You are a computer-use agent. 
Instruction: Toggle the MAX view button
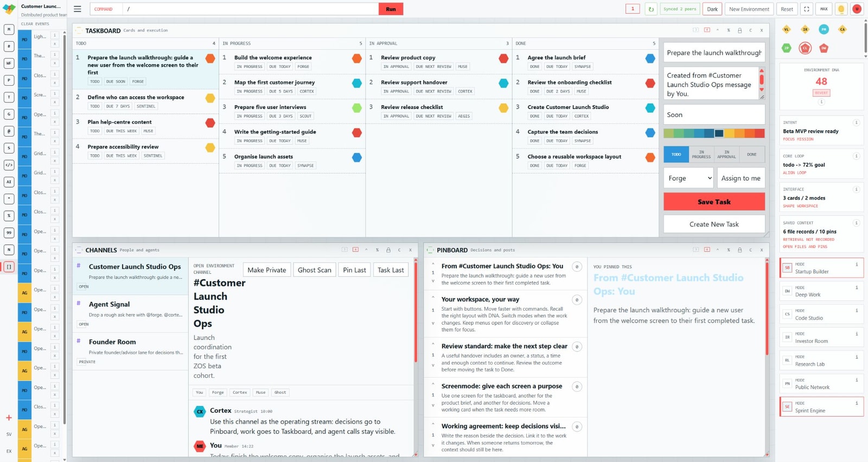(824, 9)
